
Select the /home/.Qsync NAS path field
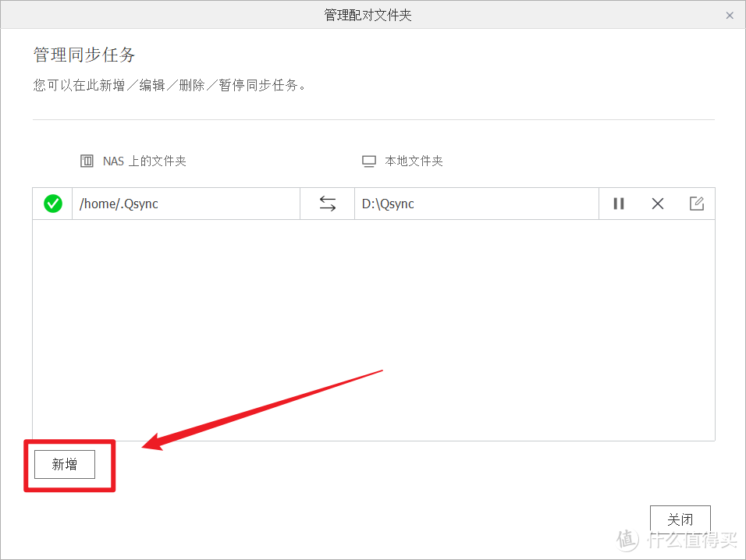coord(186,204)
